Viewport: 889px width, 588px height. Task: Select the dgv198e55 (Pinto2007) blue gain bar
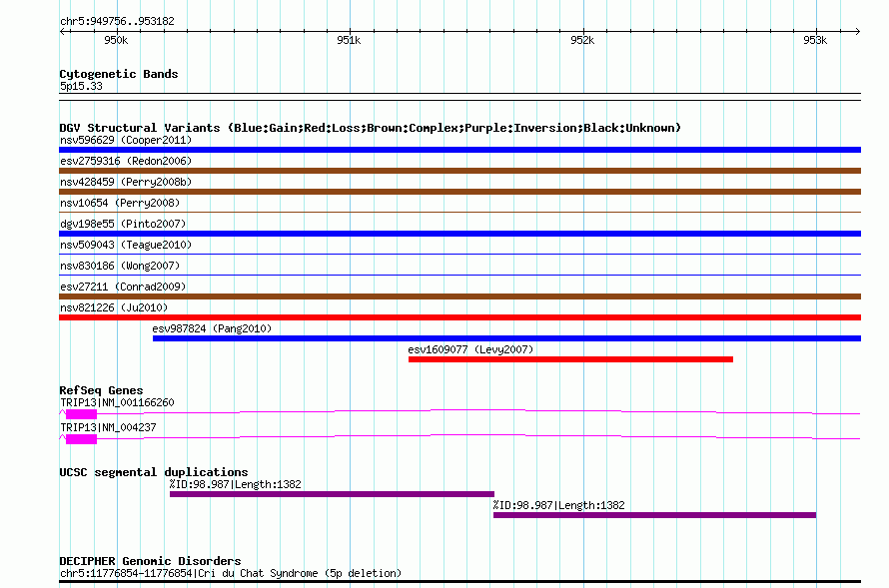coord(459,234)
